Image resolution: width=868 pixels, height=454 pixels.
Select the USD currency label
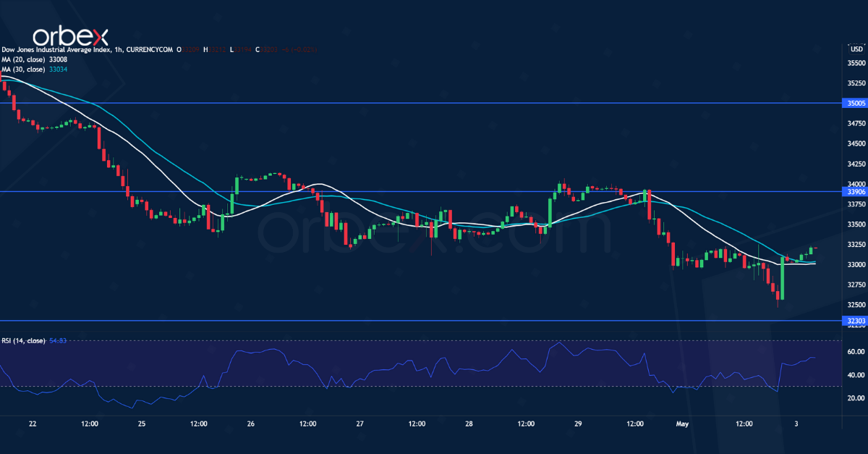click(x=856, y=49)
